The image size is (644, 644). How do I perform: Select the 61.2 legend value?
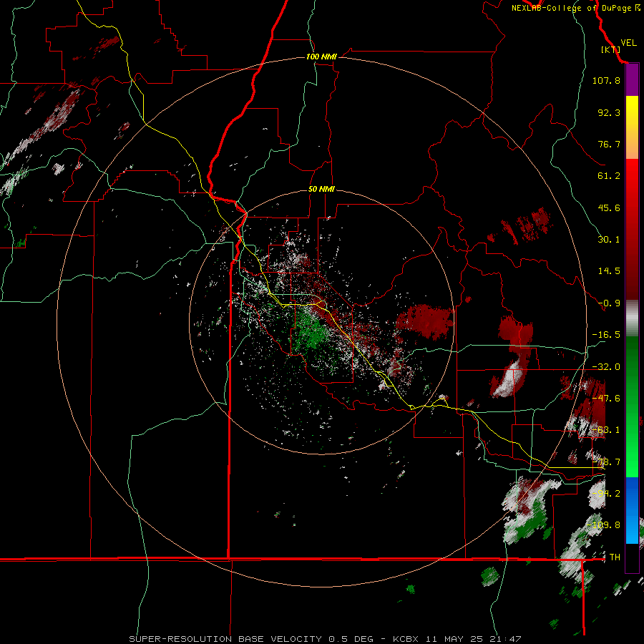click(x=609, y=176)
